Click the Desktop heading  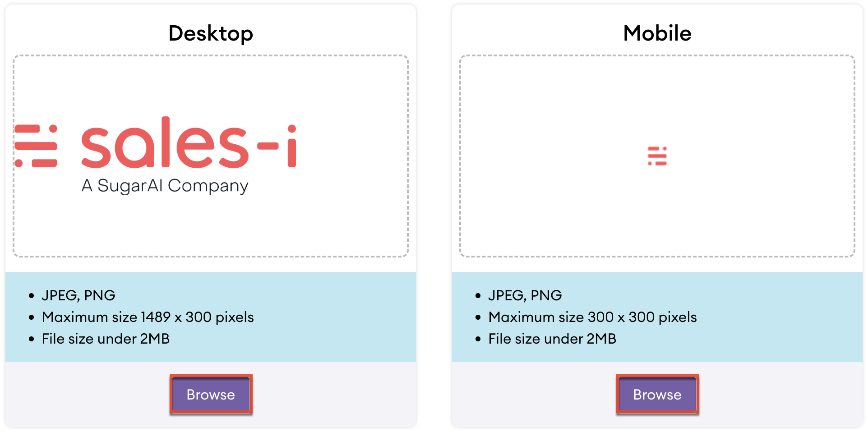click(x=211, y=33)
